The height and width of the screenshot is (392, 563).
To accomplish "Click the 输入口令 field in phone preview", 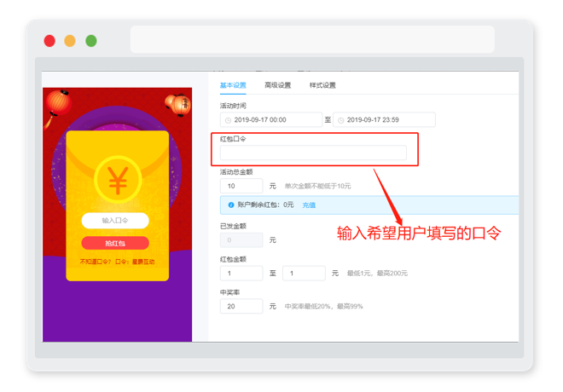I will pos(115,221).
